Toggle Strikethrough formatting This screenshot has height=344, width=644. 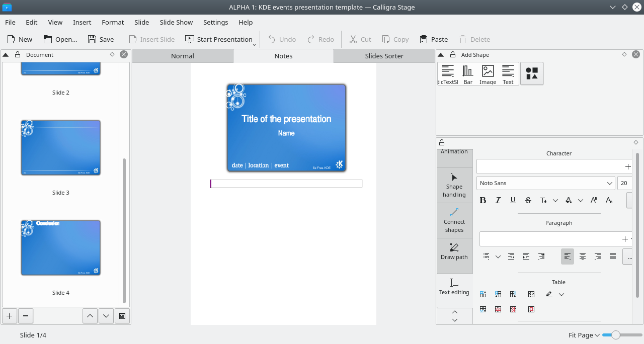pos(528,200)
